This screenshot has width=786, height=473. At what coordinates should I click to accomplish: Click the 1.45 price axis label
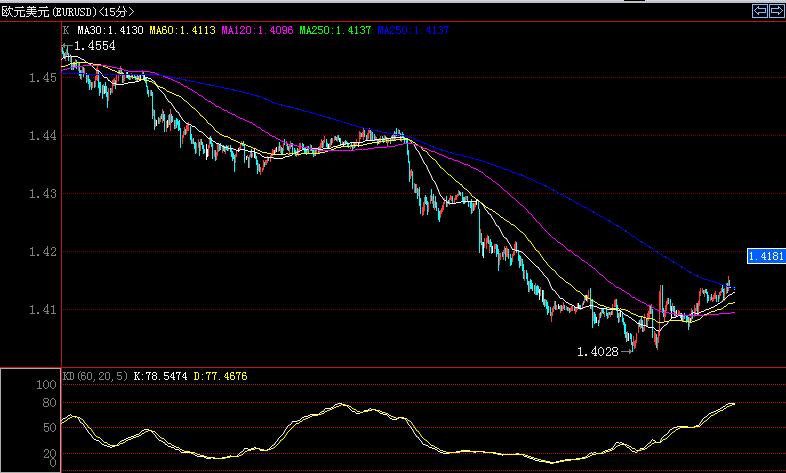[x=43, y=78]
